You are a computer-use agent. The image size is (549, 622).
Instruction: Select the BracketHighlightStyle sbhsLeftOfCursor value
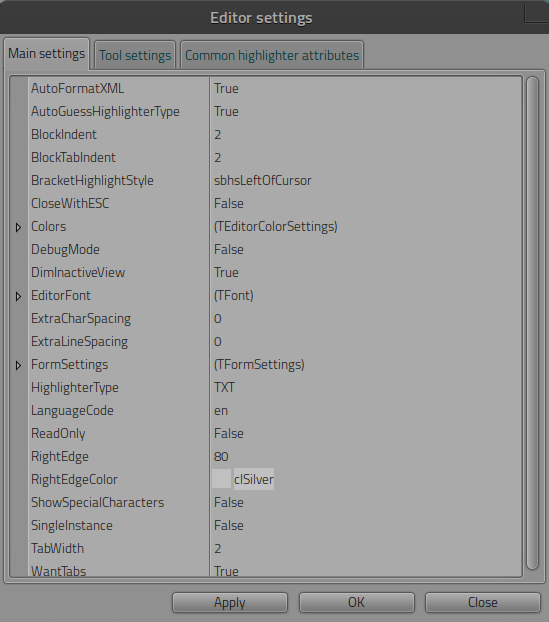(x=263, y=180)
